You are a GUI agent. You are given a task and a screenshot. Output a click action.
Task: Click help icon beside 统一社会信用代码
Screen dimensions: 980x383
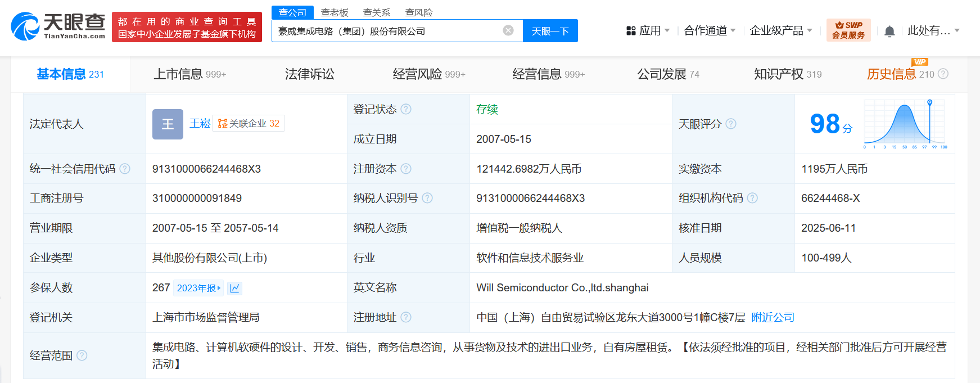(x=125, y=169)
